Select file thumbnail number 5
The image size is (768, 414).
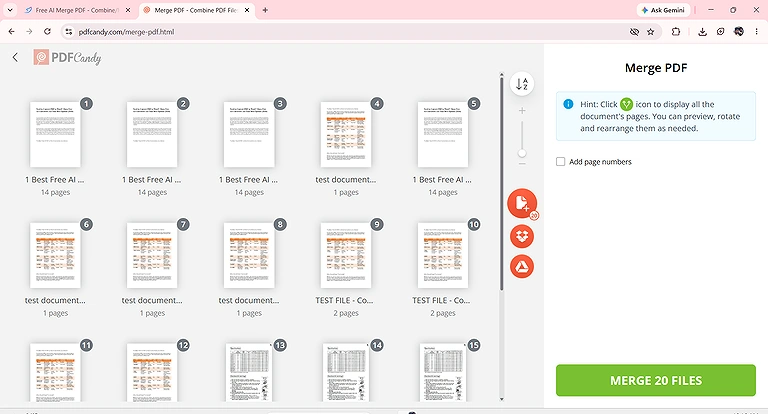(443, 134)
